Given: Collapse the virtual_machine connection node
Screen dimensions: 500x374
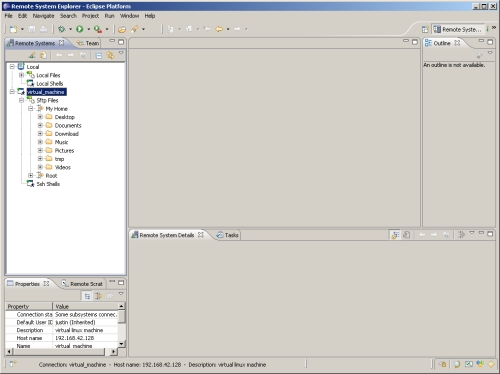Looking at the screenshot, I should 12,92.
